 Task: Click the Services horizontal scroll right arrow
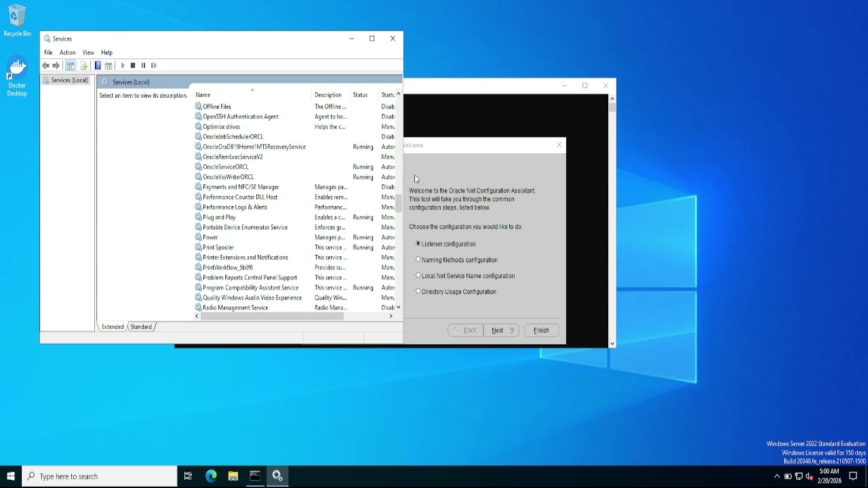391,316
